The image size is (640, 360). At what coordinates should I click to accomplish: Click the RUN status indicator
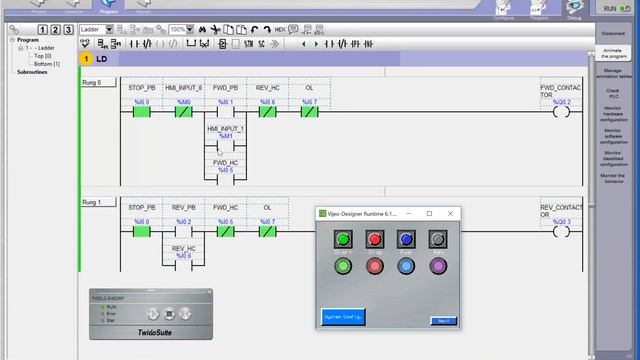click(x=617, y=8)
